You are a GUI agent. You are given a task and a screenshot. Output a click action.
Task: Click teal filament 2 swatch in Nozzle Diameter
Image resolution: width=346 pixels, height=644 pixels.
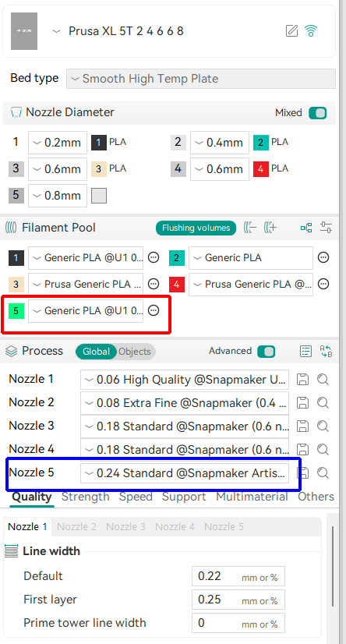260,143
